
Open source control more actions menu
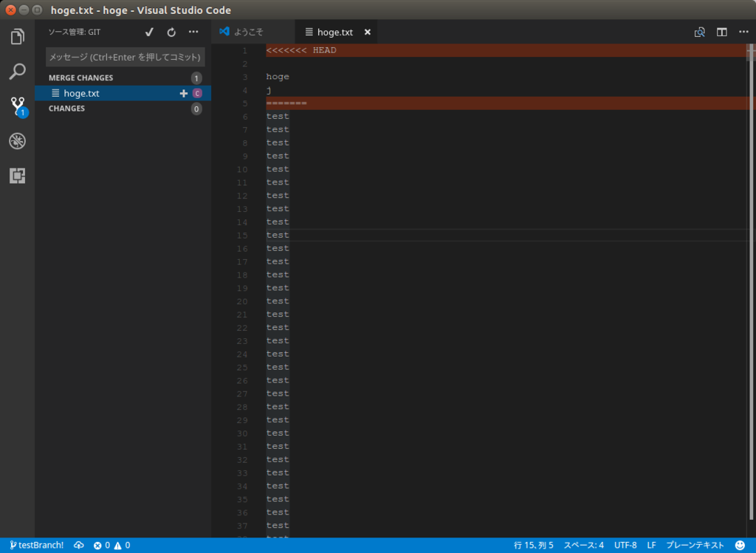tap(193, 32)
